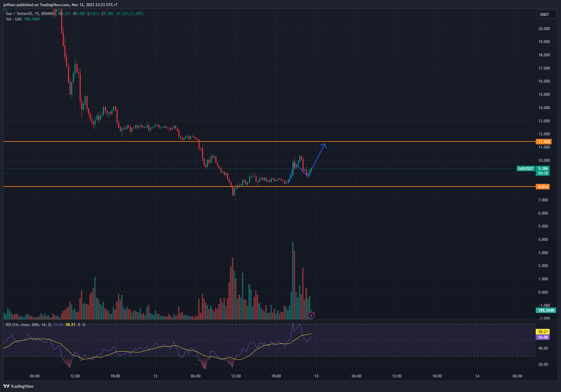Select the orange horizontal line at 8.014
The width and height of the screenshot is (561, 392).
point(269,186)
